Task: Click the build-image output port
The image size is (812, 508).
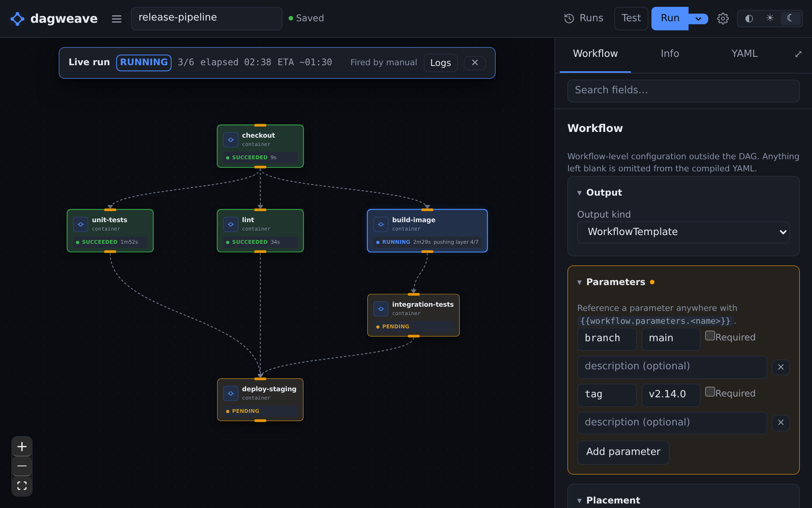Action: click(427, 252)
